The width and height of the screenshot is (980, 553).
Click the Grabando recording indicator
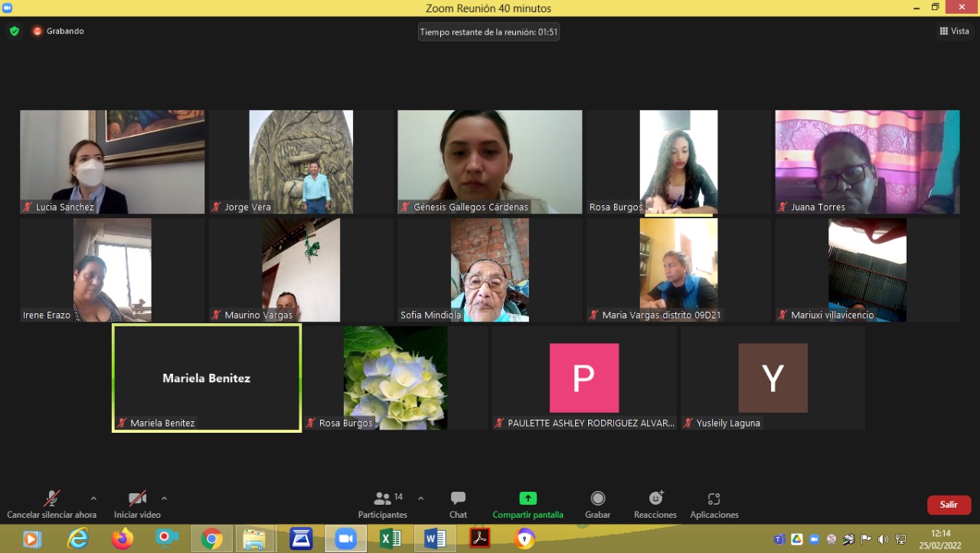[x=58, y=31]
